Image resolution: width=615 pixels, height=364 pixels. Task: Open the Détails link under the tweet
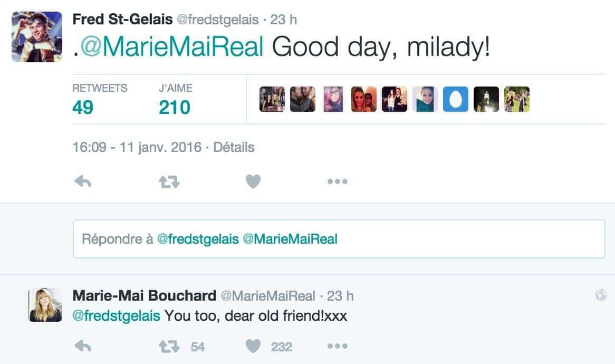click(x=234, y=147)
